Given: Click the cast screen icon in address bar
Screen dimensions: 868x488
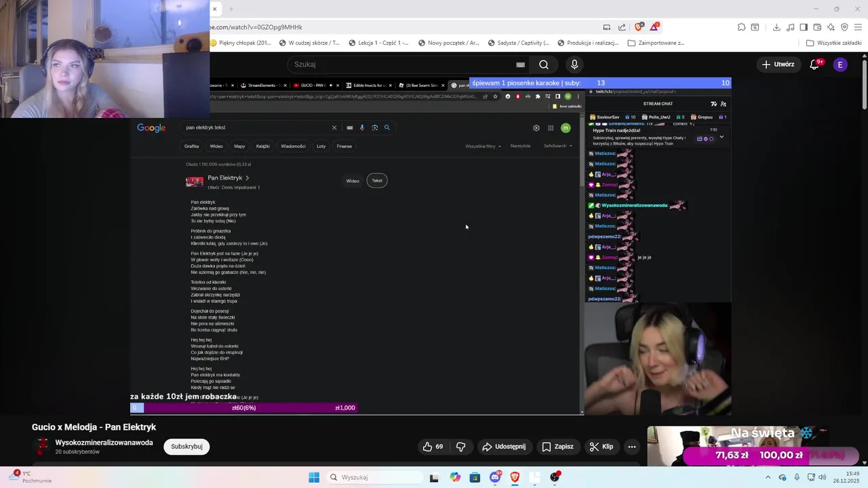Looking at the screenshot, I should (607, 27).
